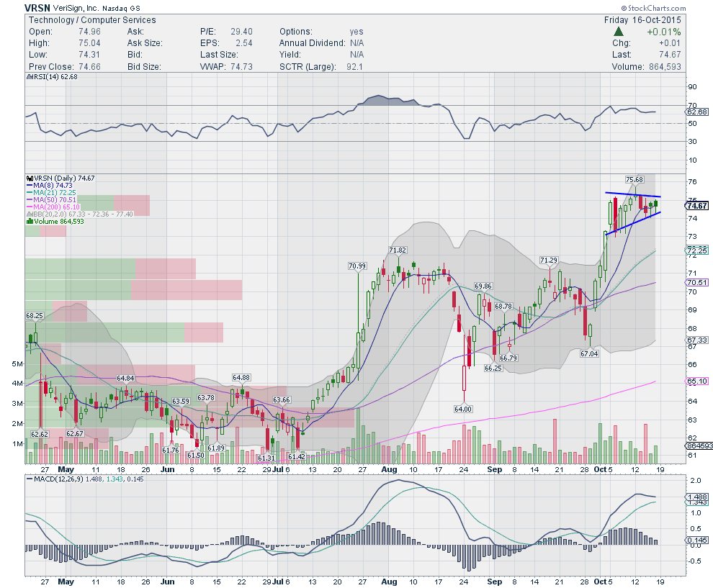Image resolution: width=713 pixels, height=588 pixels.
Task: Click the MACD(12,26,9) indicator label
Action: point(59,479)
